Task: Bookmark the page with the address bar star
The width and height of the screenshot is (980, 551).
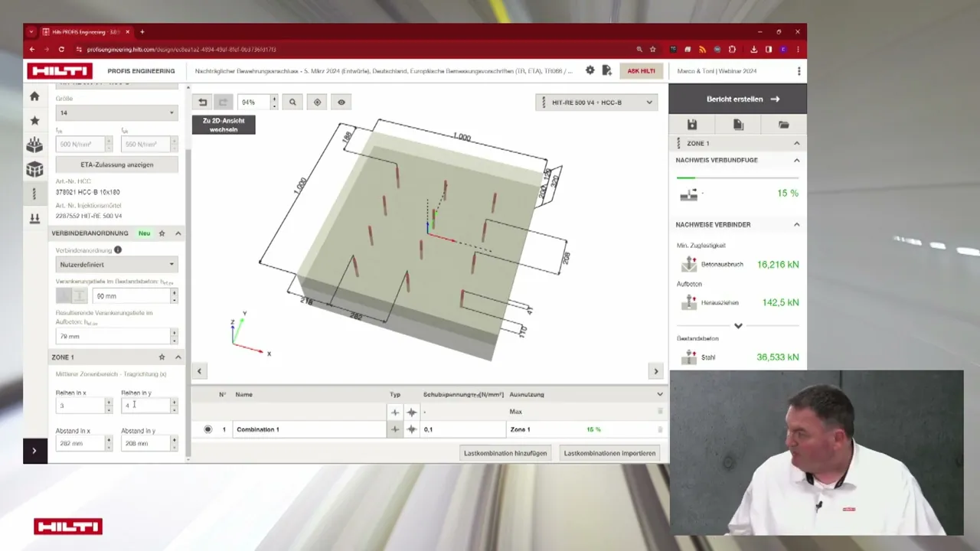Action: tap(653, 49)
